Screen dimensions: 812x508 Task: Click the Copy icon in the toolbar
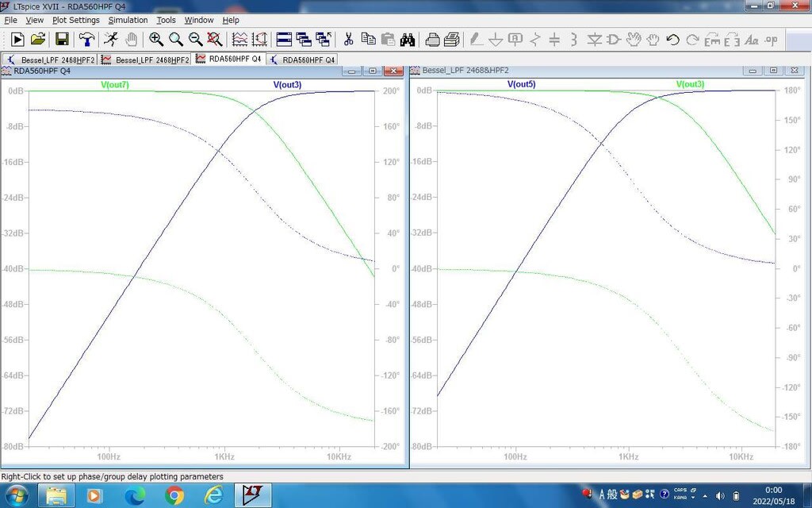point(368,40)
